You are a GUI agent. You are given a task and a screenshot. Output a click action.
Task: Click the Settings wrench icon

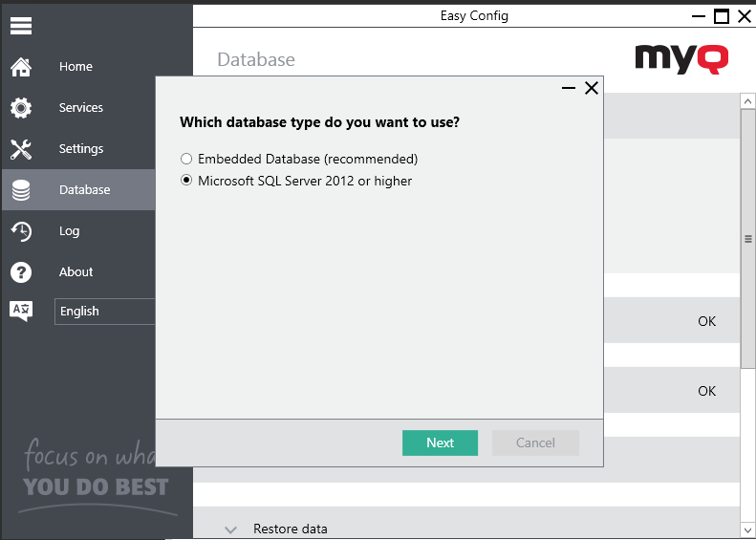(21, 149)
